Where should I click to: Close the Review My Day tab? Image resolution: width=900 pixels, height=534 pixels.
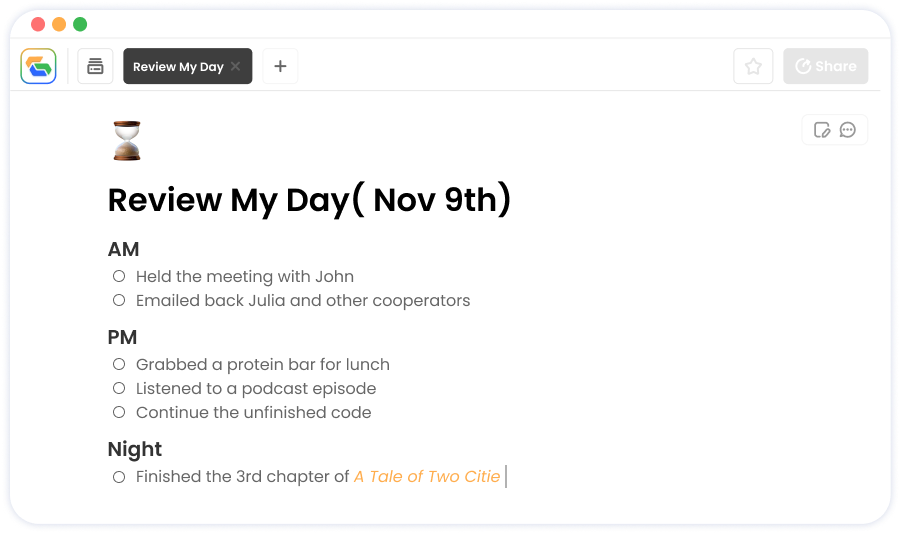(x=235, y=66)
